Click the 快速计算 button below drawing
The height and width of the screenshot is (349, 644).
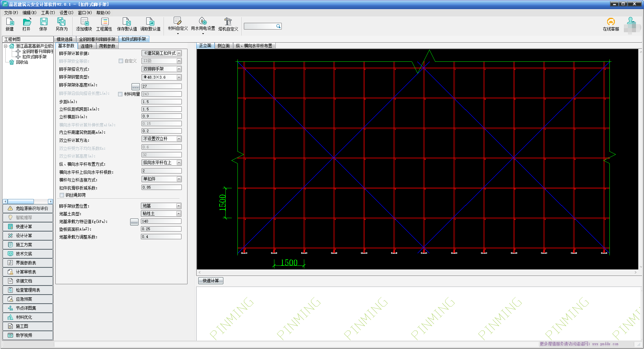pyautogui.click(x=211, y=281)
